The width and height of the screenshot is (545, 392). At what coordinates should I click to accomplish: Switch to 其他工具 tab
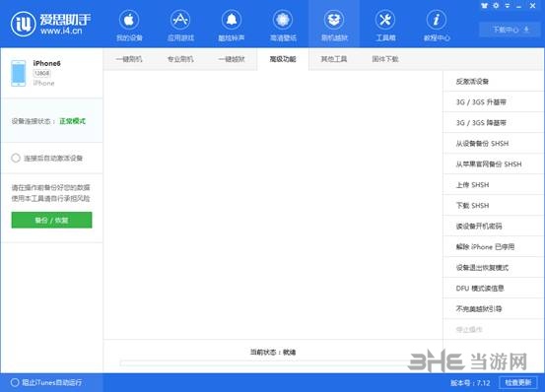[x=334, y=59]
